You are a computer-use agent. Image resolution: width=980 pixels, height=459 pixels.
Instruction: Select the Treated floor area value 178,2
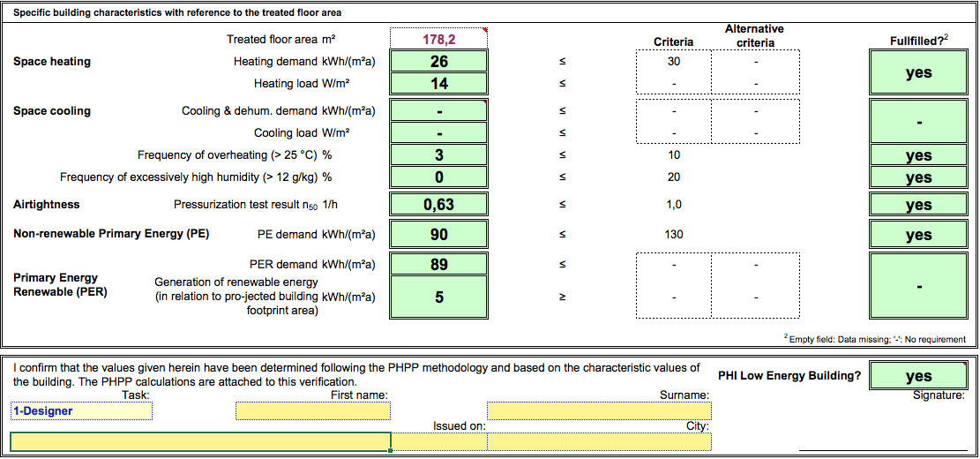tap(438, 39)
